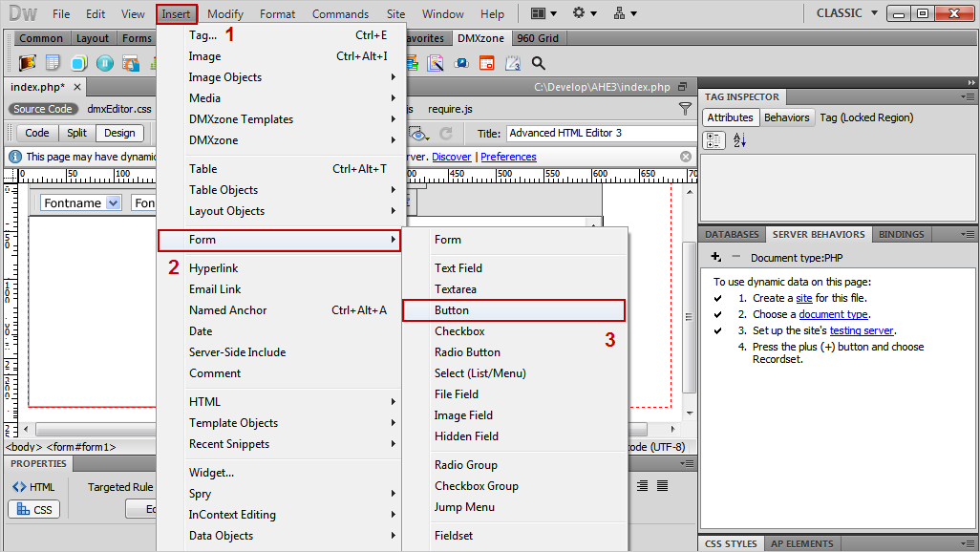
Task: Click the pencil-on-page icon in DMXzone toolbar
Action: click(x=435, y=62)
